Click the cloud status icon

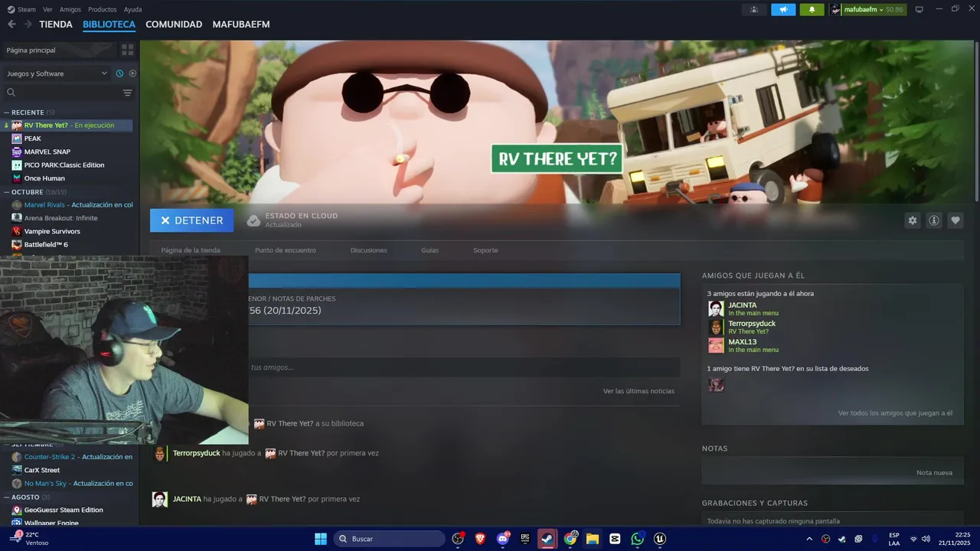click(x=253, y=220)
